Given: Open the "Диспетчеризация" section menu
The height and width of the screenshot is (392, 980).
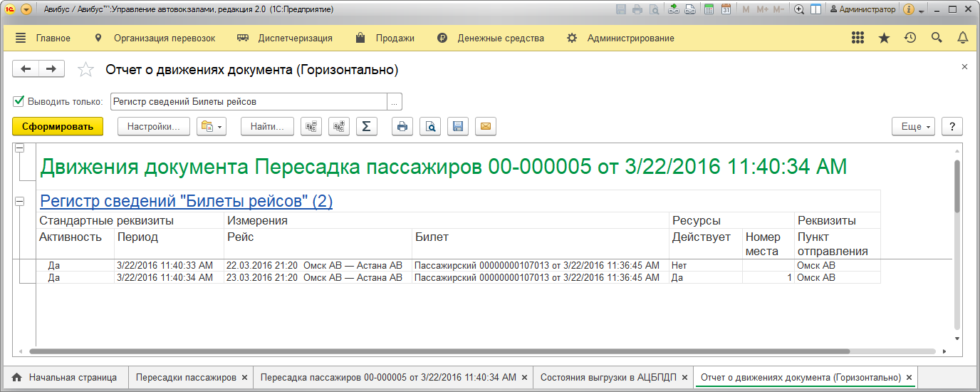Looking at the screenshot, I should [295, 38].
